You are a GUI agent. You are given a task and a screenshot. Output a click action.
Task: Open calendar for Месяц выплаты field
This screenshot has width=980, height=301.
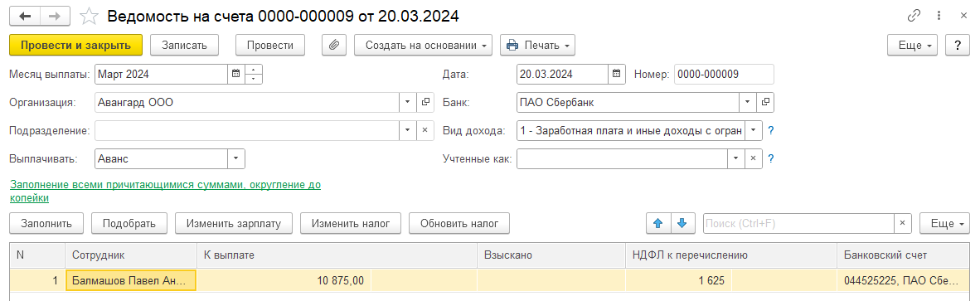235,75
